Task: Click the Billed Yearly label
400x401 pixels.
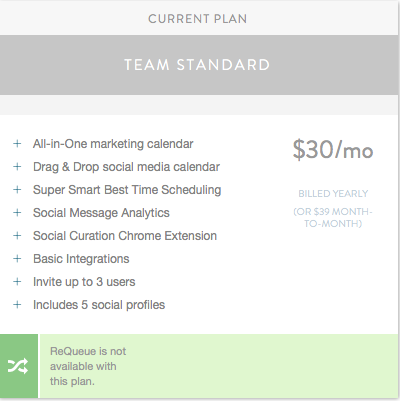Action: [333, 194]
